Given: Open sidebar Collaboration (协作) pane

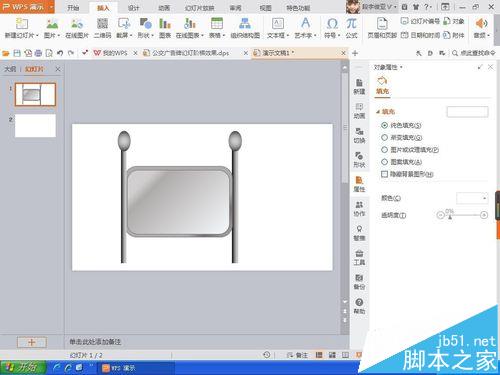Looking at the screenshot, I should 359,209.
